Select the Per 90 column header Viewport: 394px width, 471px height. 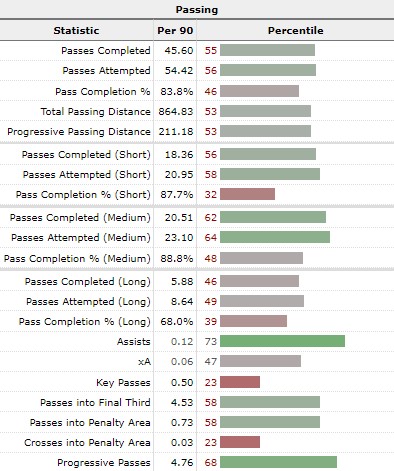tap(175, 31)
